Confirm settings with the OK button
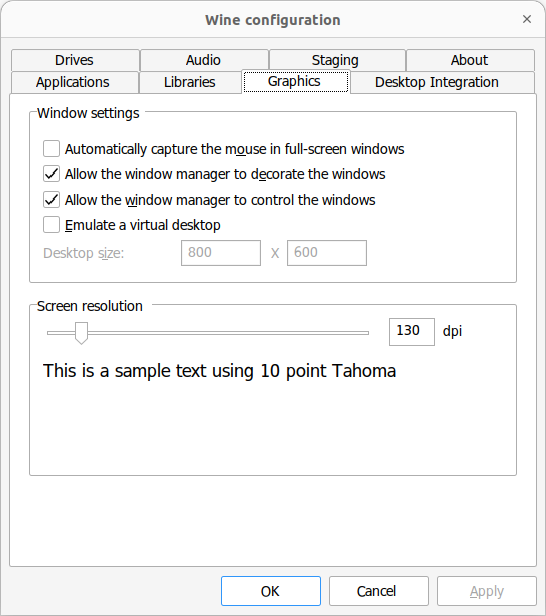546x616 pixels. [x=271, y=591]
